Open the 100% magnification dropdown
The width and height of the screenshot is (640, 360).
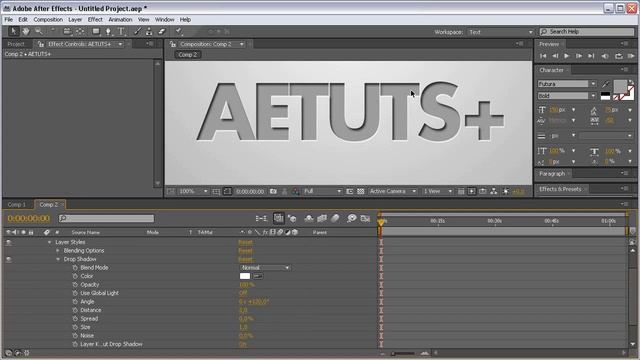[x=193, y=191]
